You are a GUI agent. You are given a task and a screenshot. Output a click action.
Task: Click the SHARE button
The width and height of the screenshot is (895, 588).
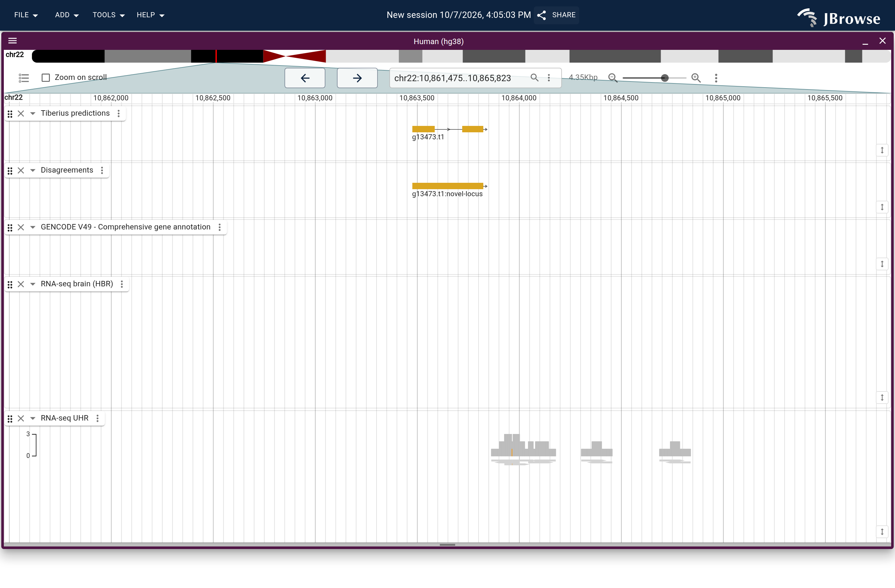(x=556, y=15)
